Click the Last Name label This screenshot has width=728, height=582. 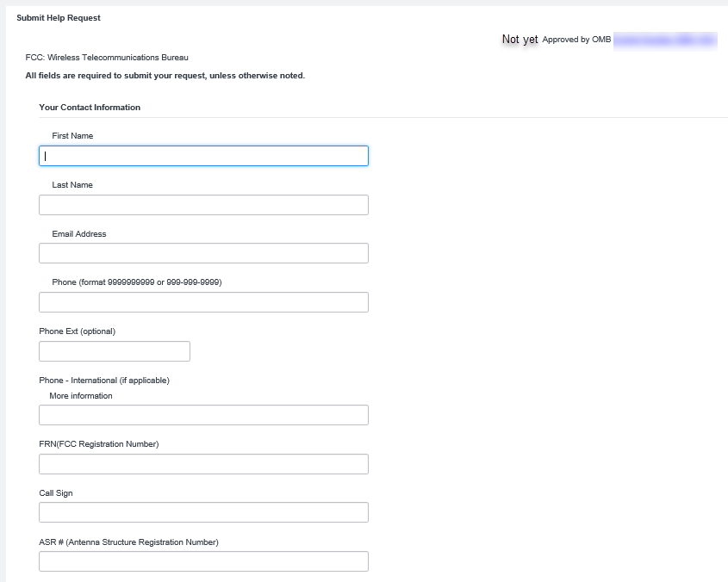(x=72, y=185)
